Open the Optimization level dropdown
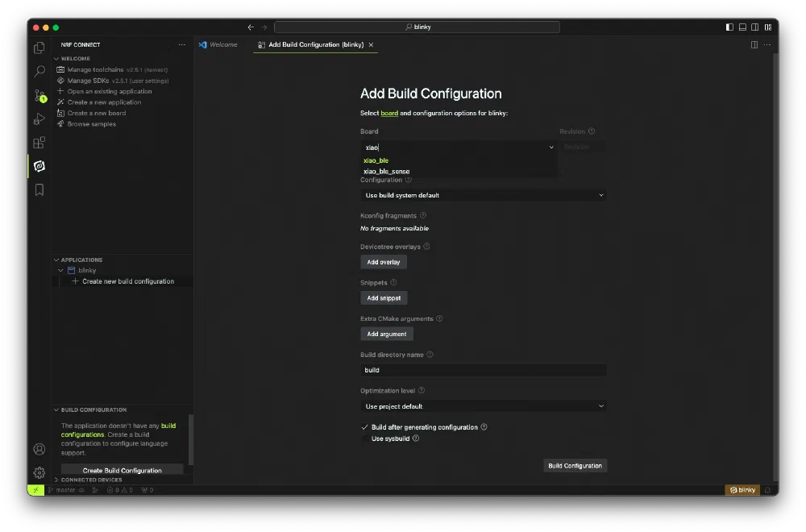Viewport: 806px width, 532px height. (x=483, y=406)
